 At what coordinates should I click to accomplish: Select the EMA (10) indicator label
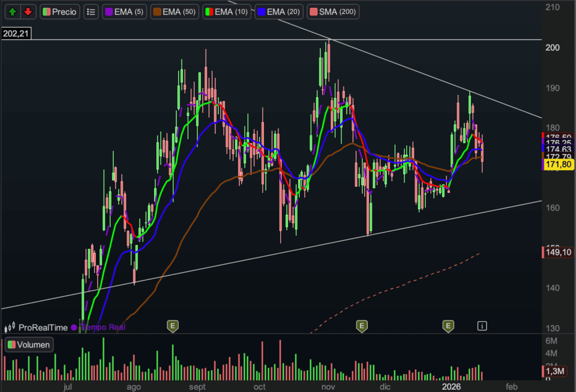coord(226,11)
